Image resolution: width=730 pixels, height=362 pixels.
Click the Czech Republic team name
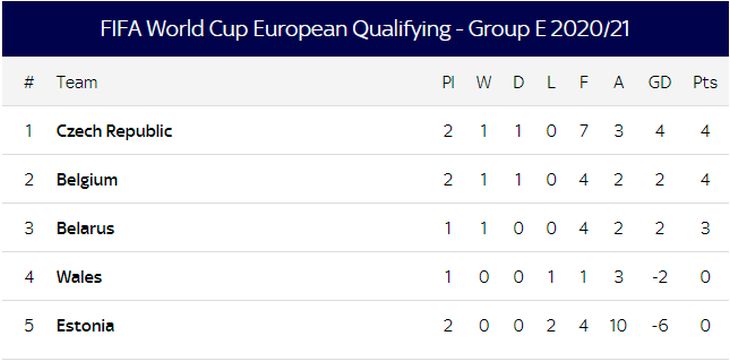coord(114,131)
